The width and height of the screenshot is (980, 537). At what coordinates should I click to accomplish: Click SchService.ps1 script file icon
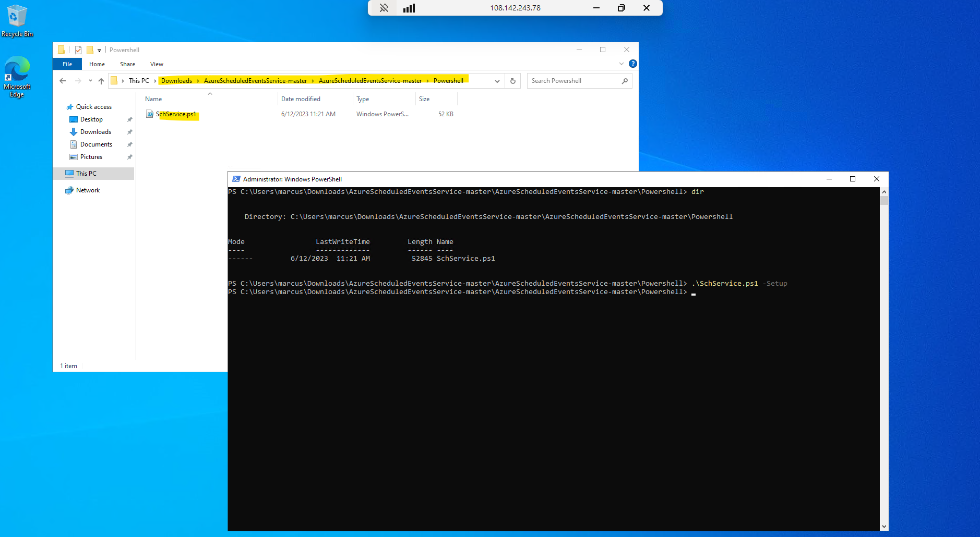(x=150, y=114)
